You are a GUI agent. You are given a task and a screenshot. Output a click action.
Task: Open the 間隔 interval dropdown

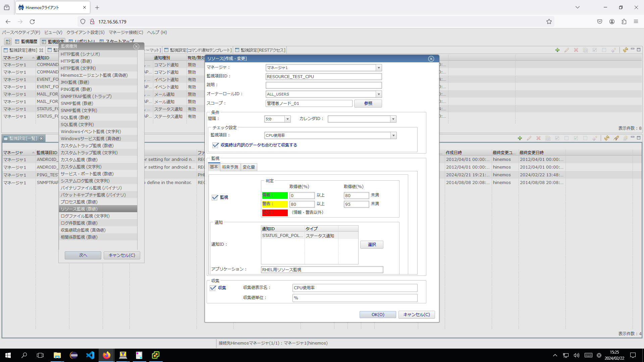(x=287, y=119)
